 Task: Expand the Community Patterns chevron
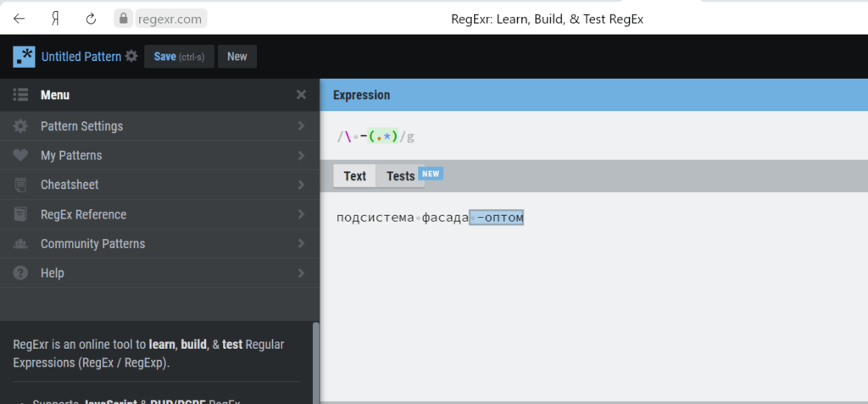coord(301,244)
